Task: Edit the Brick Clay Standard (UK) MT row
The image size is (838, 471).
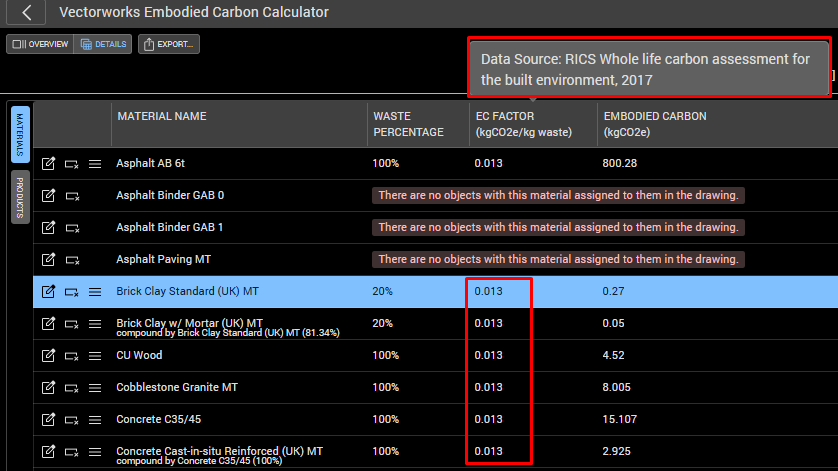Action: (48, 292)
